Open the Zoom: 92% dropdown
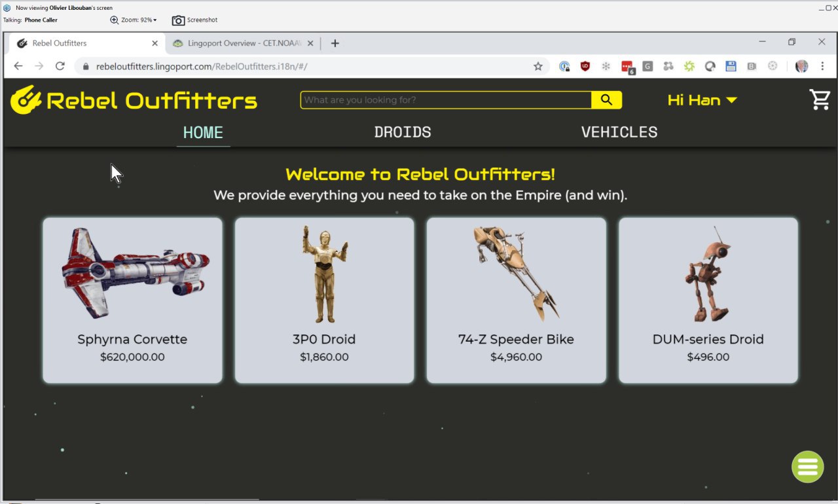This screenshot has width=838, height=504. 139,20
